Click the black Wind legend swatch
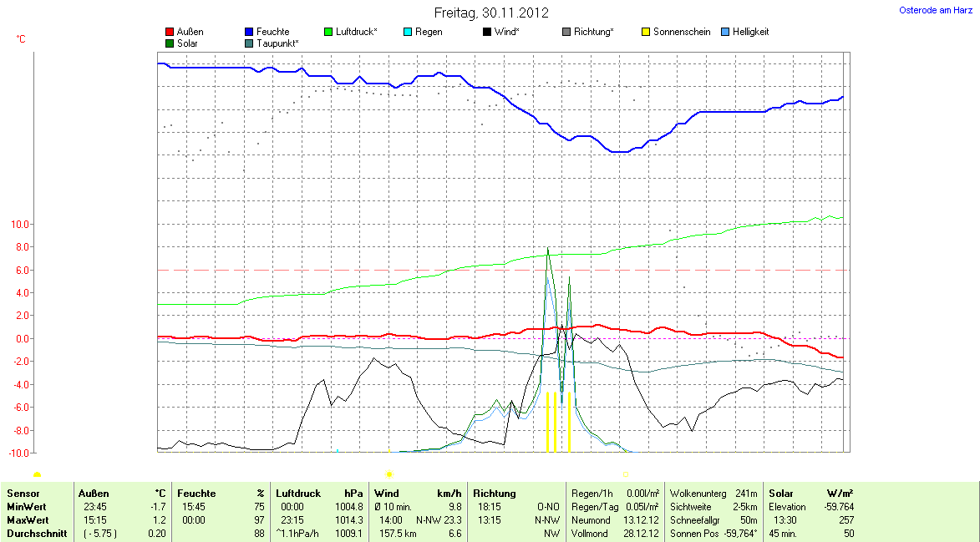980x542 pixels. 487,33
